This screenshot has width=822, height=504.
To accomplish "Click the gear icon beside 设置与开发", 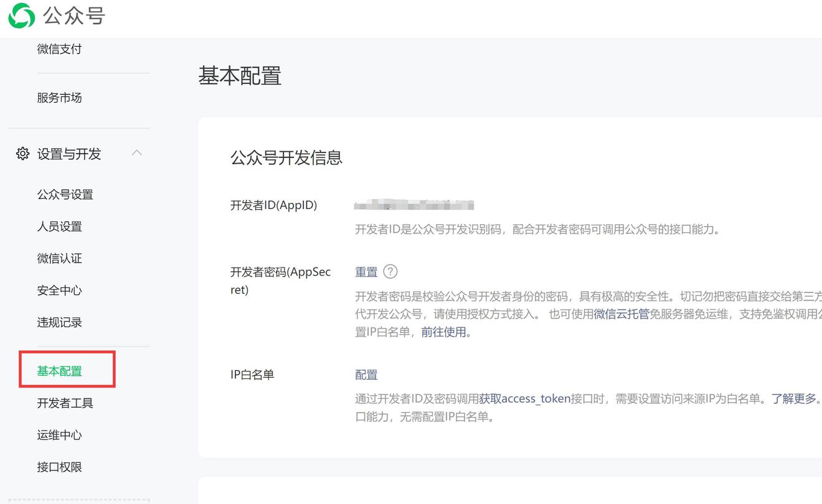I will click(22, 154).
